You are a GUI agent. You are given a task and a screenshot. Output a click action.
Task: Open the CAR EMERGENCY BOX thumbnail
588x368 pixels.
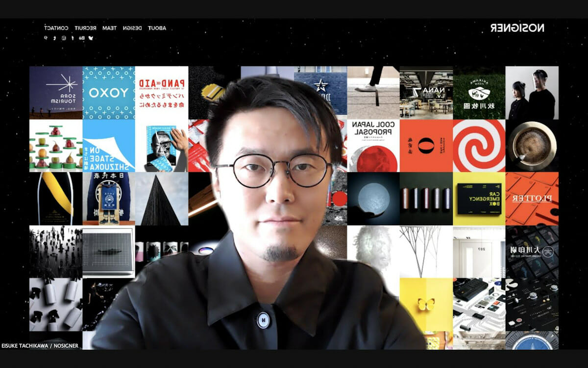pyautogui.click(x=479, y=199)
